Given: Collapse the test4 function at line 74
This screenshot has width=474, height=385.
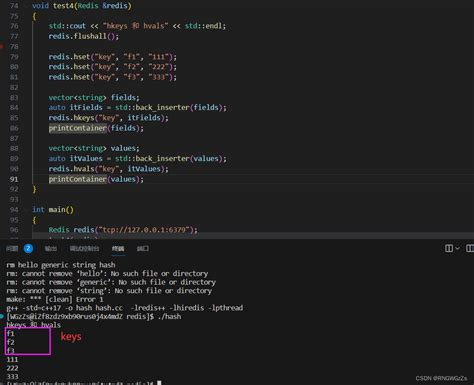Looking at the screenshot, I should tap(26, 6).
